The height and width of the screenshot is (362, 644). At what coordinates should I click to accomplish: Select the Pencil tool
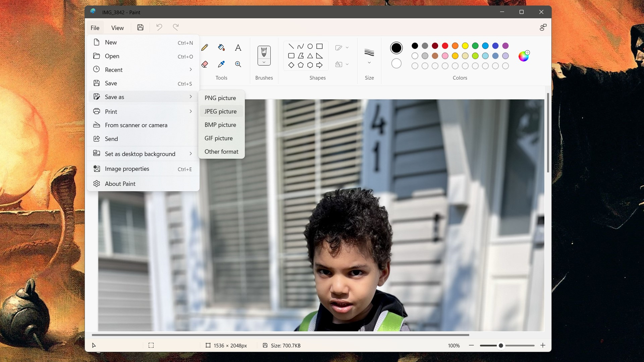pos(204,47)
